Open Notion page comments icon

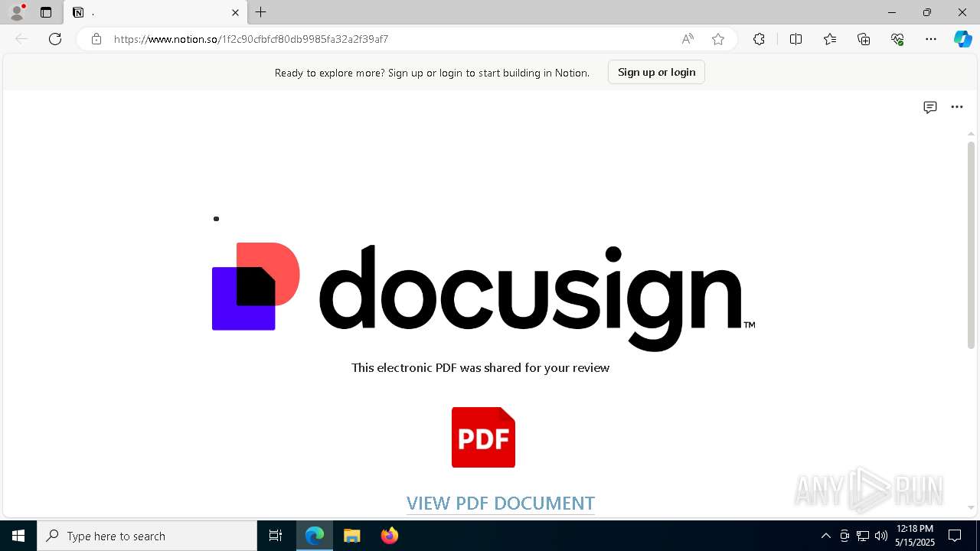[930, 107]
